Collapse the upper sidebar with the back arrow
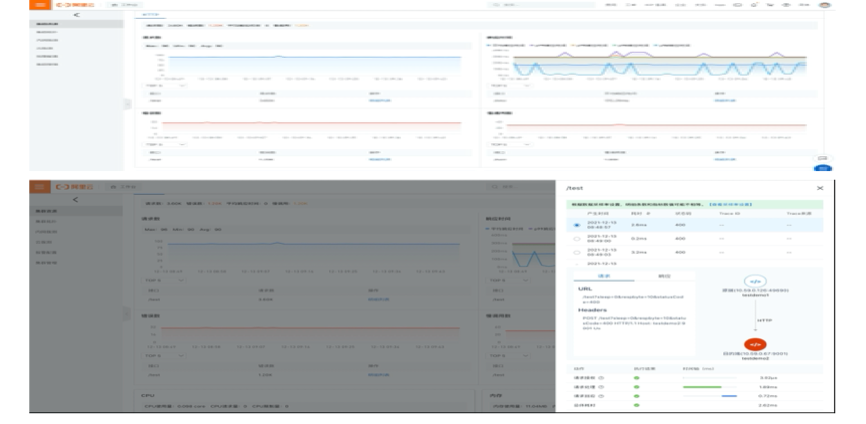 click(x=76, y=15)
